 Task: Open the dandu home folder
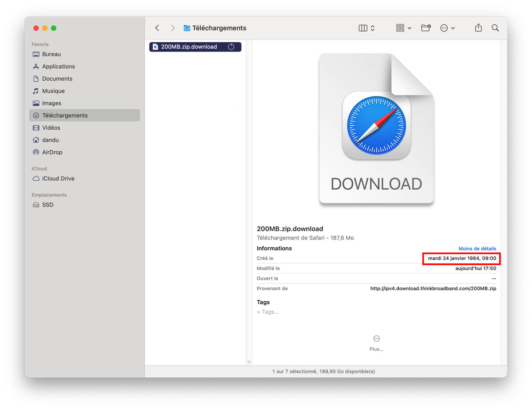coord(85,140)
